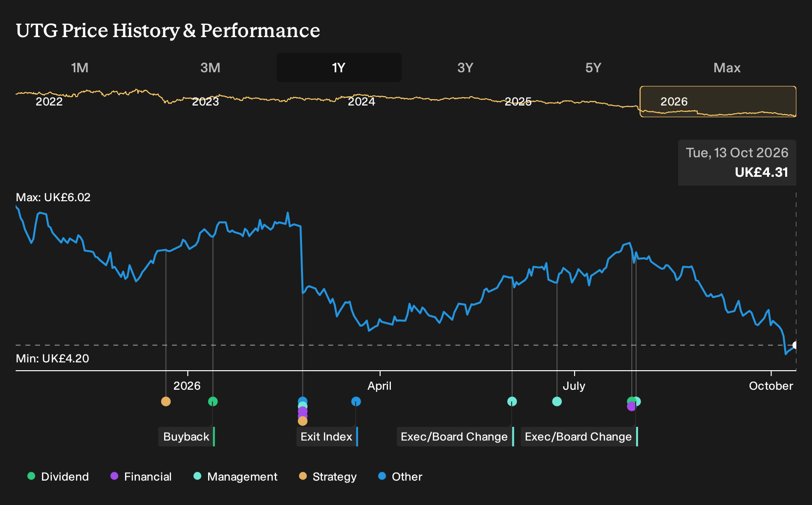This screenshot has height=505, width=812.
Task: Click the 2024 section of overview chart
Action: [362, 102]
